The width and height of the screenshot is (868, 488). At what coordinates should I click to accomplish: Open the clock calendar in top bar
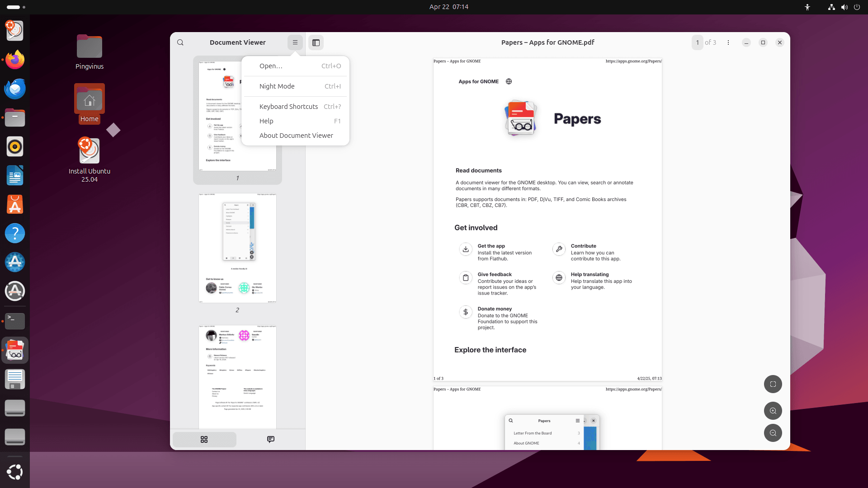click(x=448, y=7)
